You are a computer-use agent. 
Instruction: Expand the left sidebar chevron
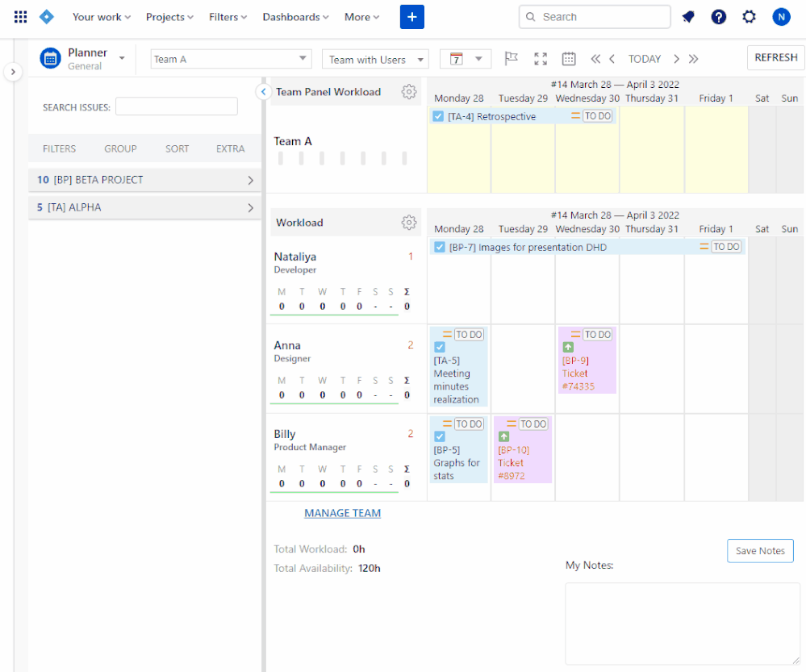coord(14,72)
